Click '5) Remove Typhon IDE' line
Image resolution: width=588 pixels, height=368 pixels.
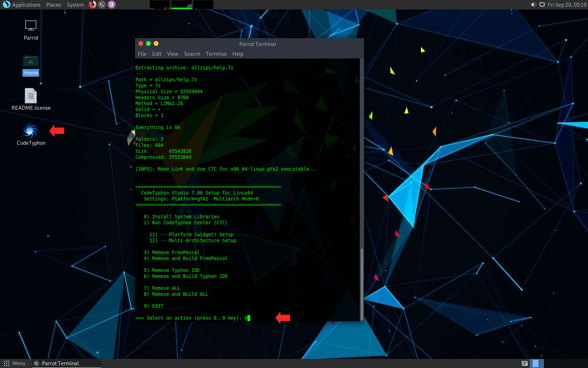point(172,270)
